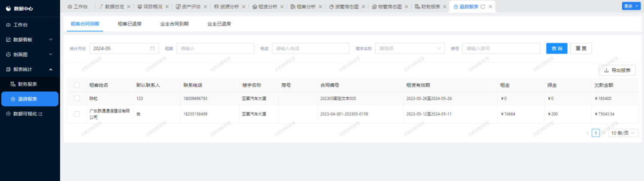Close the 退房报表 tab
This screenshot has height=181, width=644.
(x=490, y=6)
